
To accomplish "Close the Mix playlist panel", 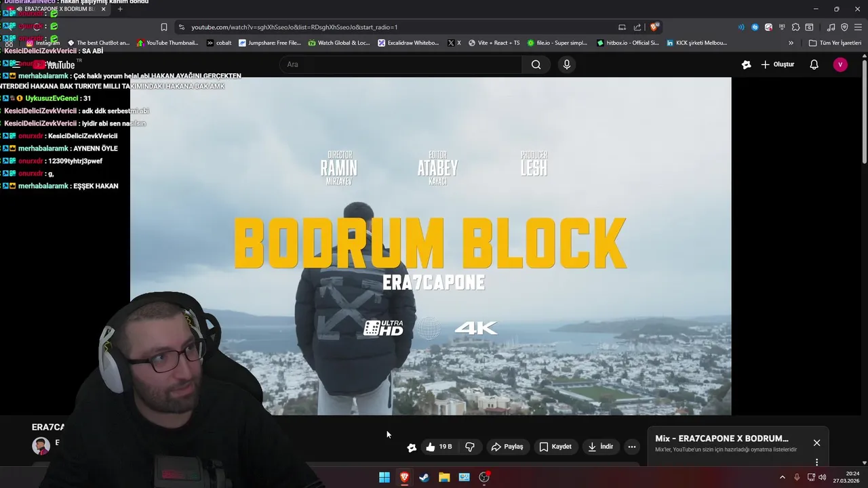I will 816,443.
